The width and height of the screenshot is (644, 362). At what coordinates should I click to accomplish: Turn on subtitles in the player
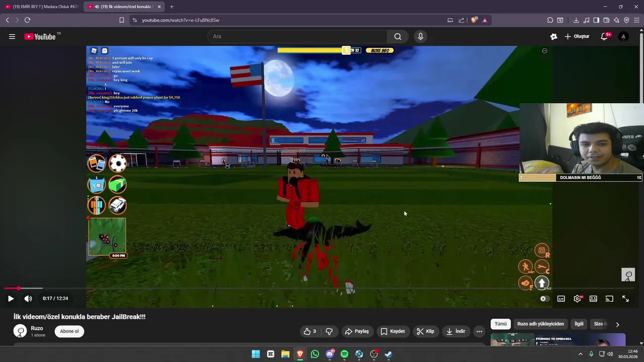pyautogui.click(x=561, y=299)
